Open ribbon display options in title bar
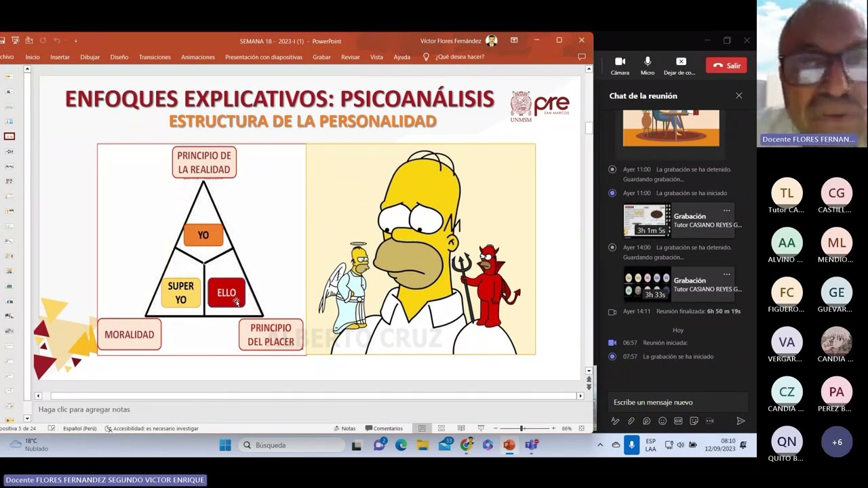 click(x=514, y=41)
